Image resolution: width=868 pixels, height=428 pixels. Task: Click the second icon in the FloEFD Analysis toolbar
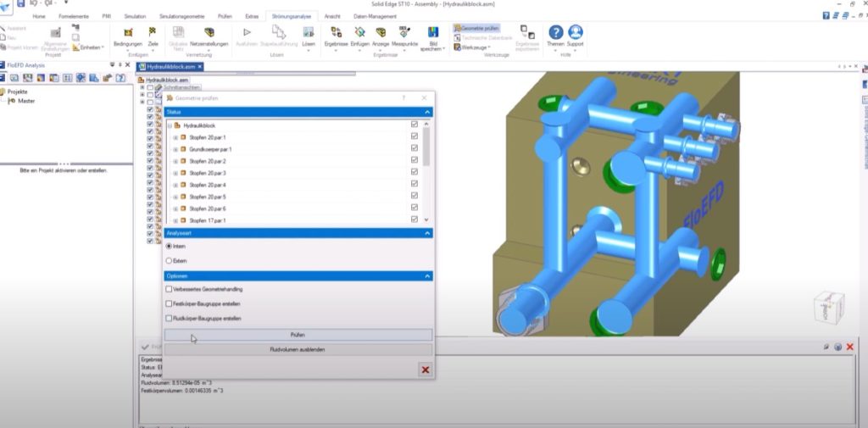click(15, 78)
